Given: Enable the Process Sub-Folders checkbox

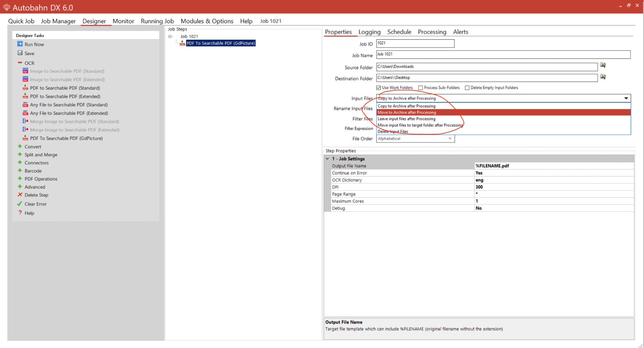Looking at the screenshot, I should coord(420,88).
